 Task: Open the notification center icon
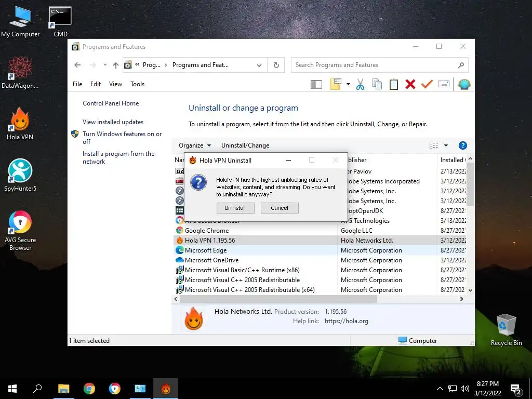pos(516,389)
